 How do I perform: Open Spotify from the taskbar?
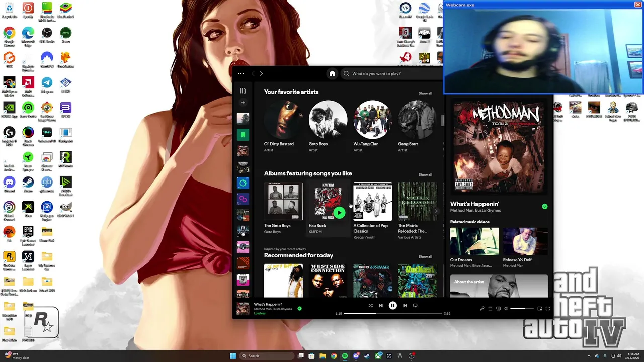point(345,356)
